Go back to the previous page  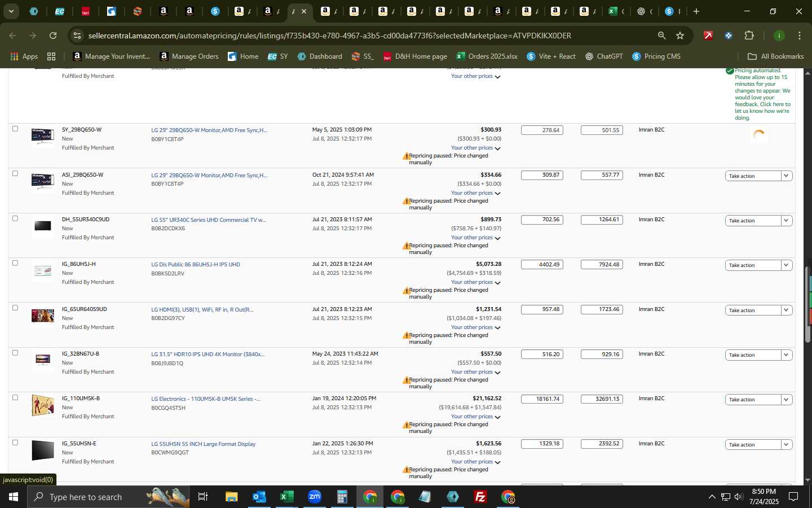tap(13, 36)
